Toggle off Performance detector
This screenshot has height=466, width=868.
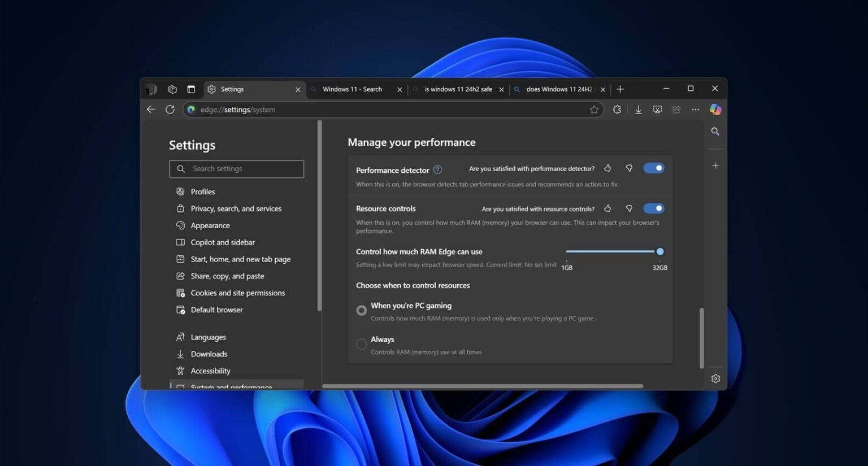tap(654, 168)
